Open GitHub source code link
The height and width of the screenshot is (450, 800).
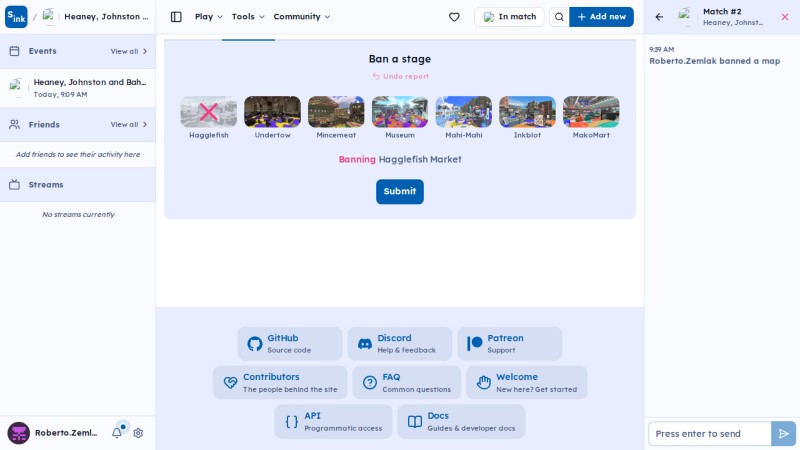tap(290, 344)
